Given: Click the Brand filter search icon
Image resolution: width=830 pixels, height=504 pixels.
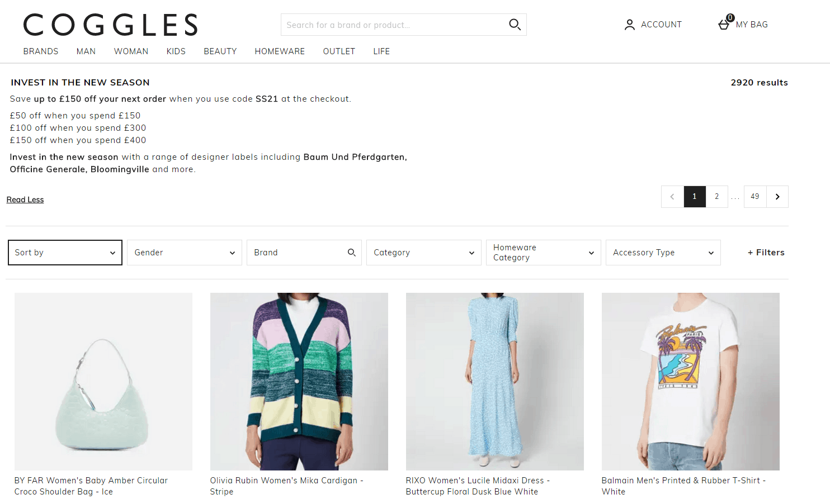Looking at the screenshot, I should 352,253.
